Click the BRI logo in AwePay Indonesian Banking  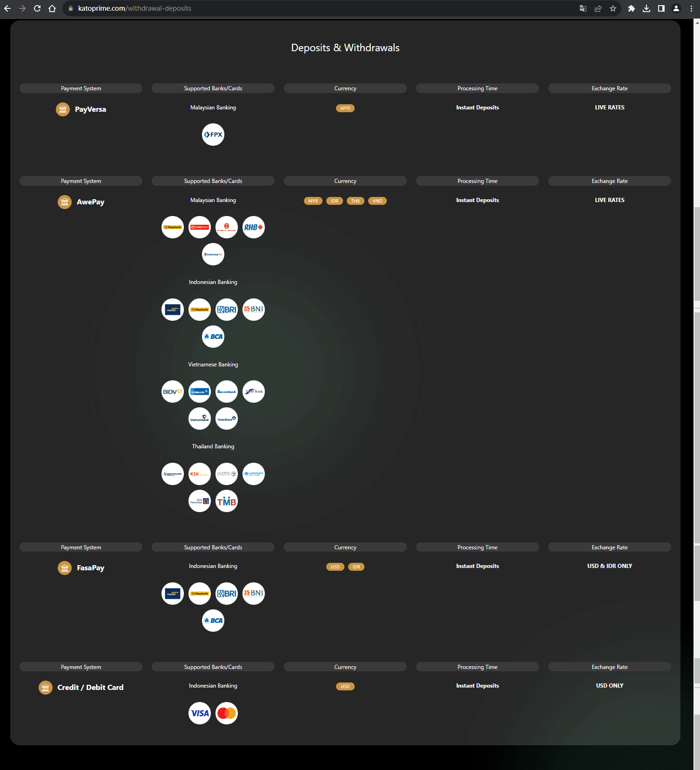click(x=227, y=310)
